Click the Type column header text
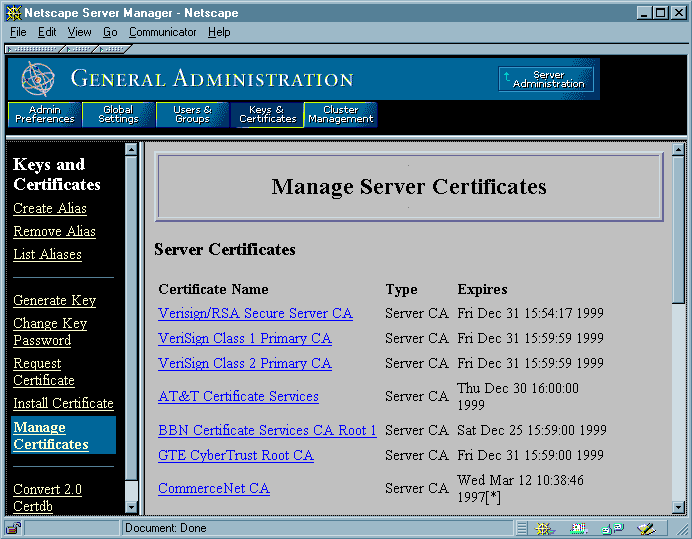Image resolution: width=692 pixels, height=539 pixels. click(x=401, y=289)
